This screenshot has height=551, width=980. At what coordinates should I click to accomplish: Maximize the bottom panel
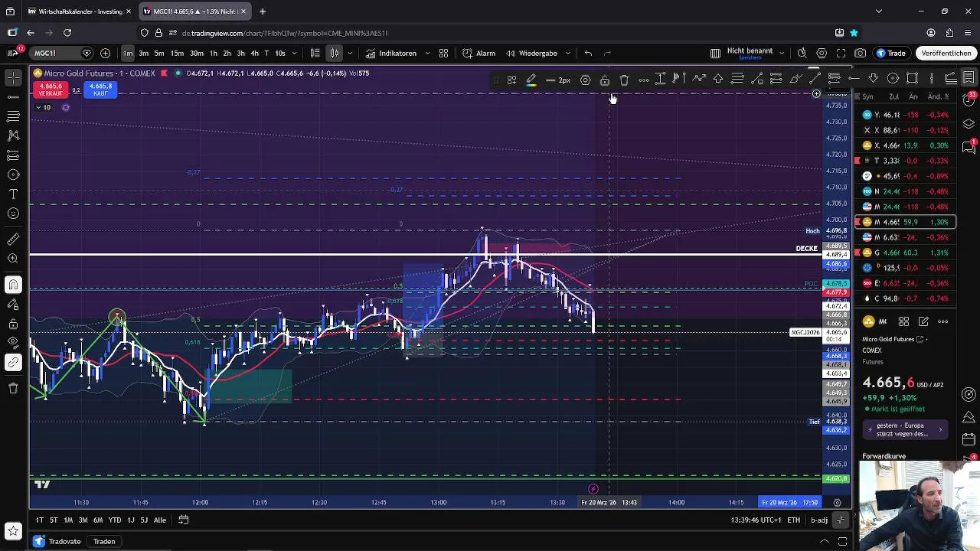tap(842, 541)
